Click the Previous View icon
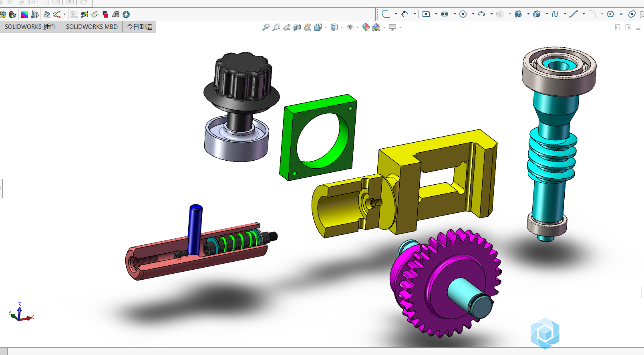Viewport: 644px width, 355px height. tap(287, 27)
